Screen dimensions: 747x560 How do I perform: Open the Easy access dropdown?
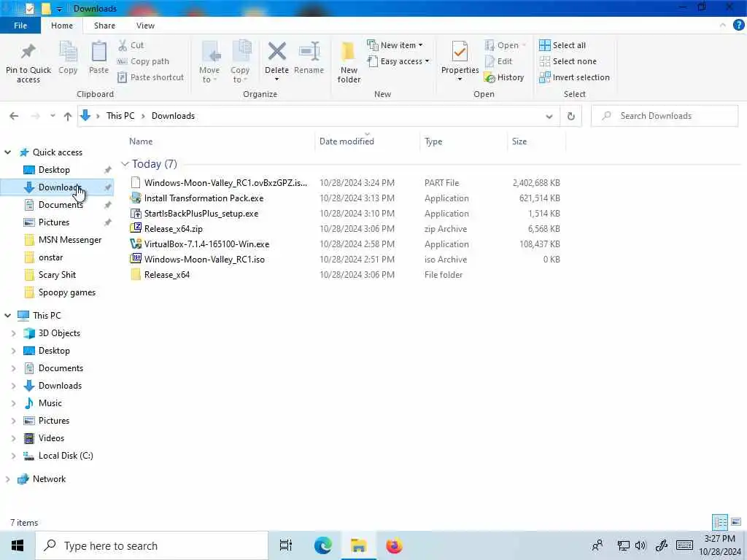[x=398, y=61]
